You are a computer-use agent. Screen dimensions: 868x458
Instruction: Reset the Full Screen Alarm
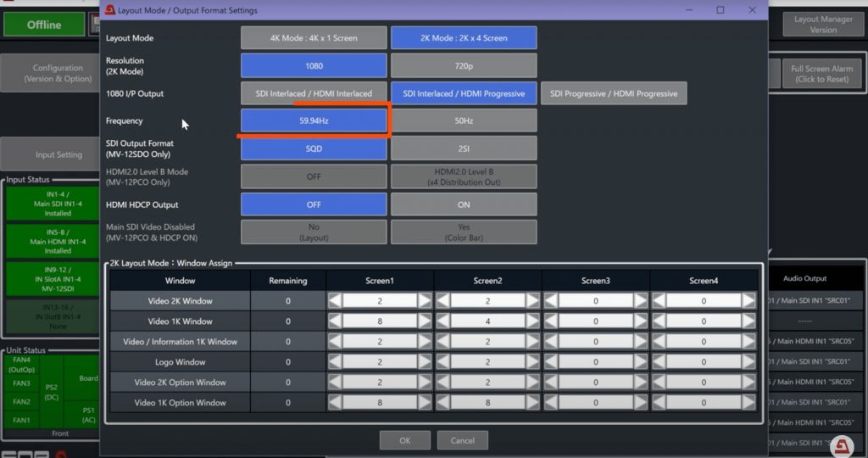(821, 74)
